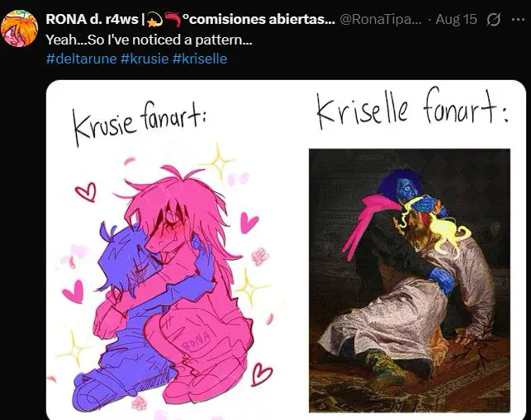Image resolution: width=531 pixels, height=420 pixels.
Task: Open the RONA d. r4ws profile avatar
Action: pos(19,28)
